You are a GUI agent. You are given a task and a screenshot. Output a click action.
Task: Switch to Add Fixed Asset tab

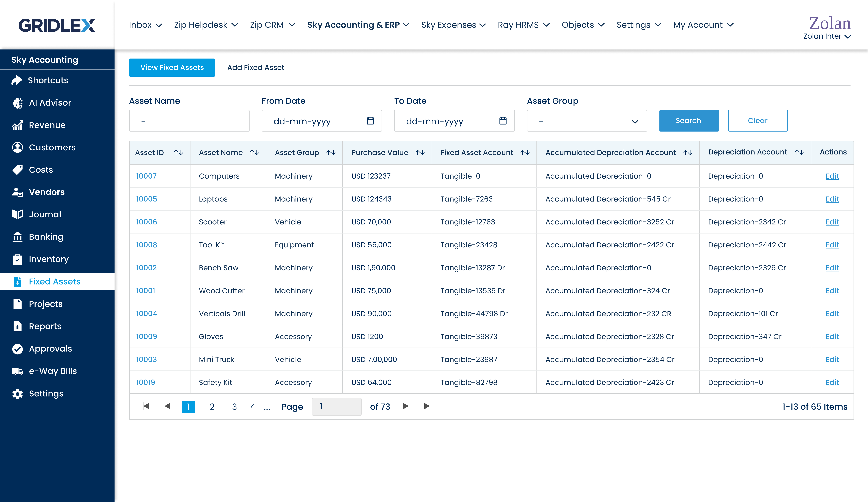(x=256, y=68)
